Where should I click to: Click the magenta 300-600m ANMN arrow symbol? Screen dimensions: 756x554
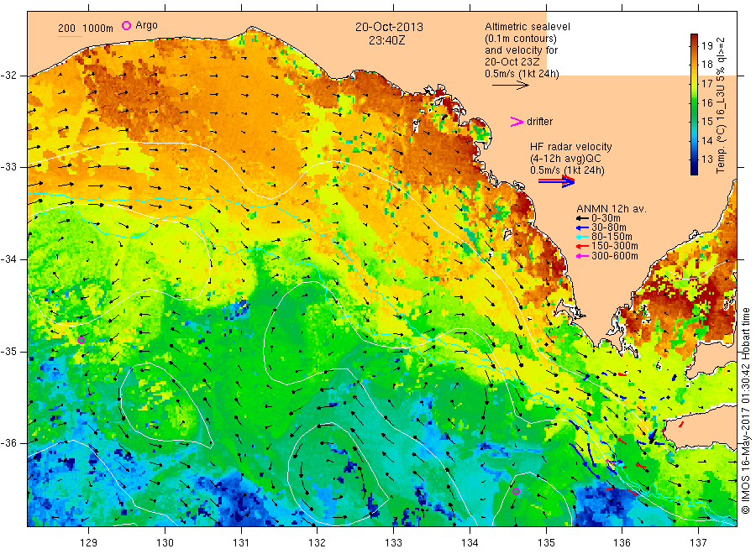coord(582,256)
